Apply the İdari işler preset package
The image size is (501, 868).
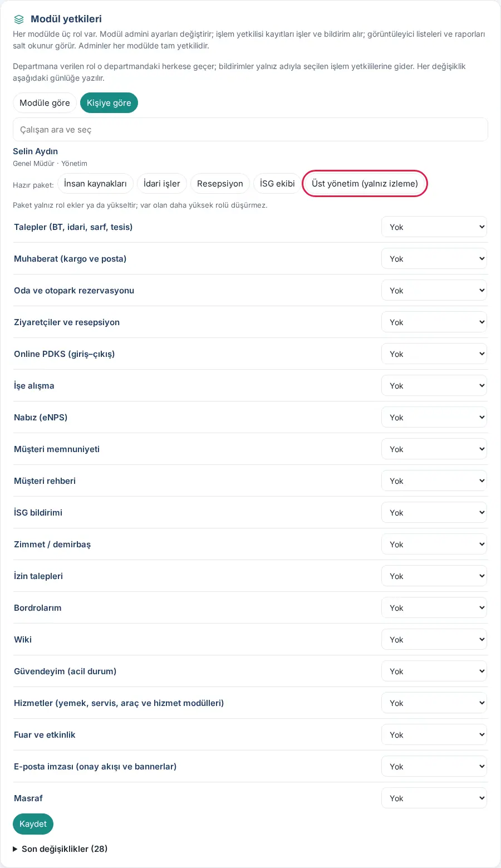[162, 184]
